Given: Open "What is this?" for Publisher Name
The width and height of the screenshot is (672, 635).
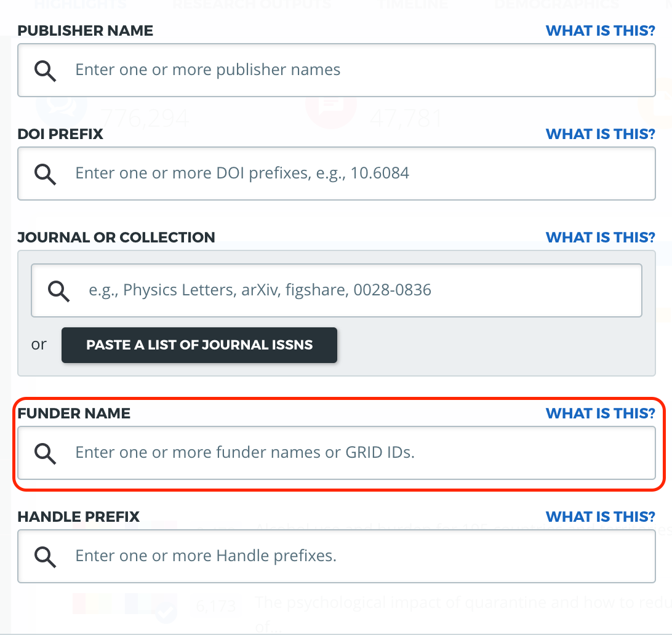Looking at the screenshot, I should [600, 31].
